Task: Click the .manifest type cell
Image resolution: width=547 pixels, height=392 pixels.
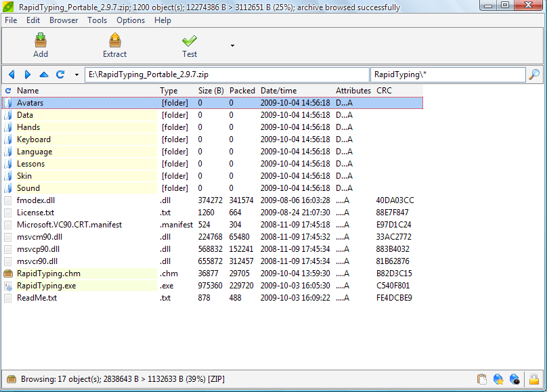Action: click(176, 225)
